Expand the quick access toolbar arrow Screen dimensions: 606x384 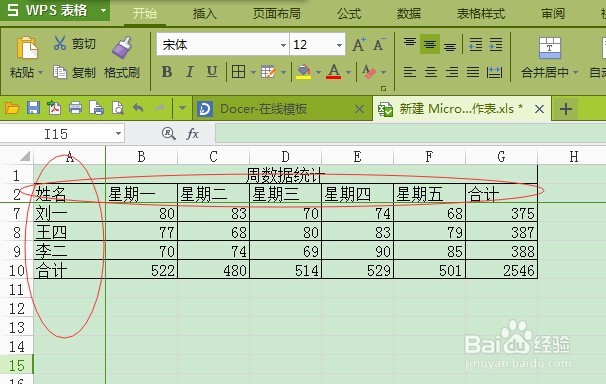pyautogui.click(x=182, y=109)
